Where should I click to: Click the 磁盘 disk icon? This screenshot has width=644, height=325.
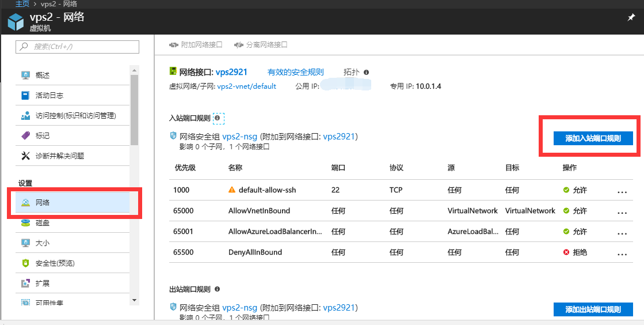tap(25, 223)
